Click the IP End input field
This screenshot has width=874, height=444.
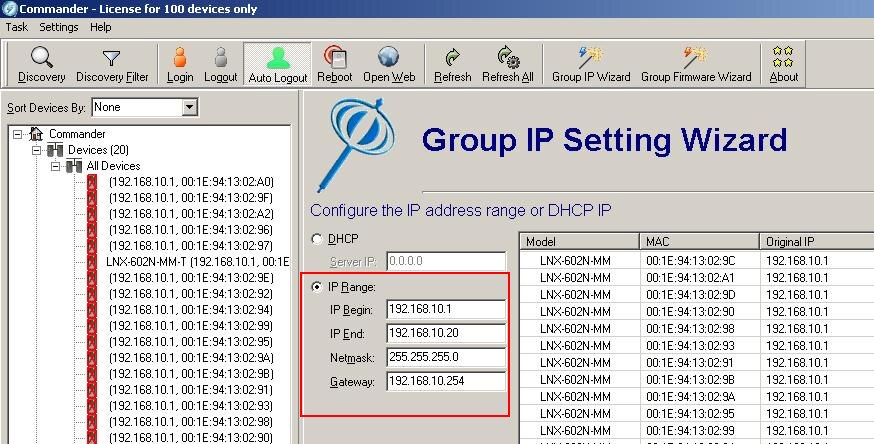click(x=446, y=333)
